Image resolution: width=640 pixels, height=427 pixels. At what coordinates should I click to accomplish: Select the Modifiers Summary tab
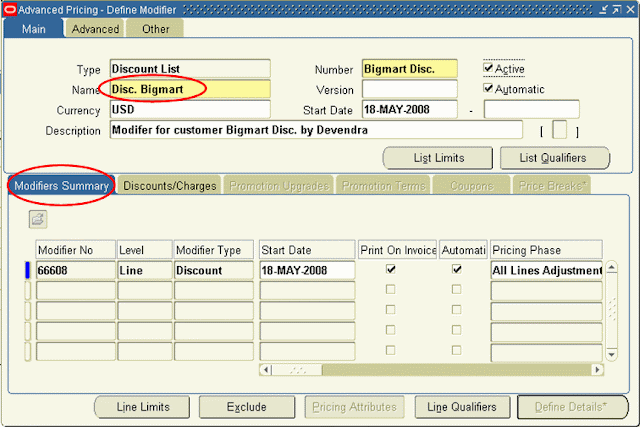click(x=62, y=186)
